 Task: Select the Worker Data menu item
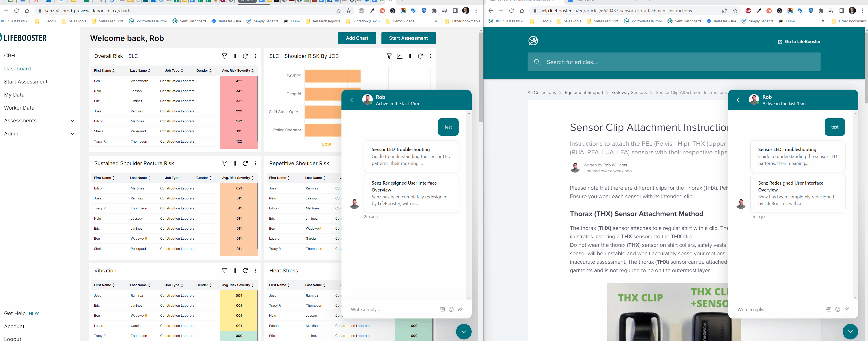click(19, 108)
